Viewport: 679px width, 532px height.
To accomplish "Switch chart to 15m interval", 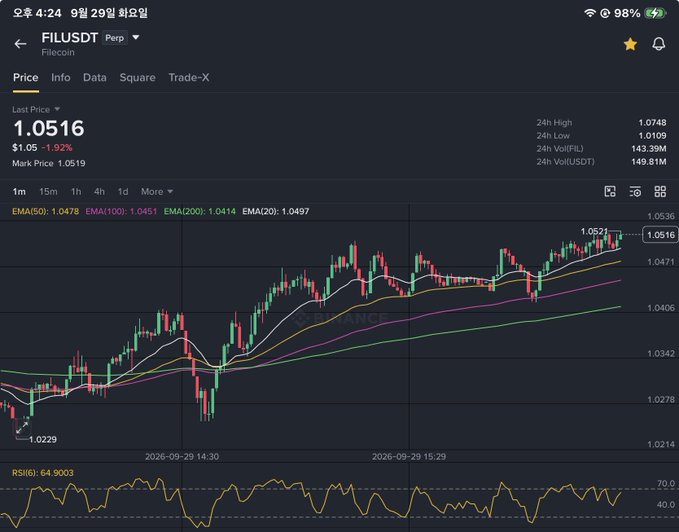I will (48, 191).
